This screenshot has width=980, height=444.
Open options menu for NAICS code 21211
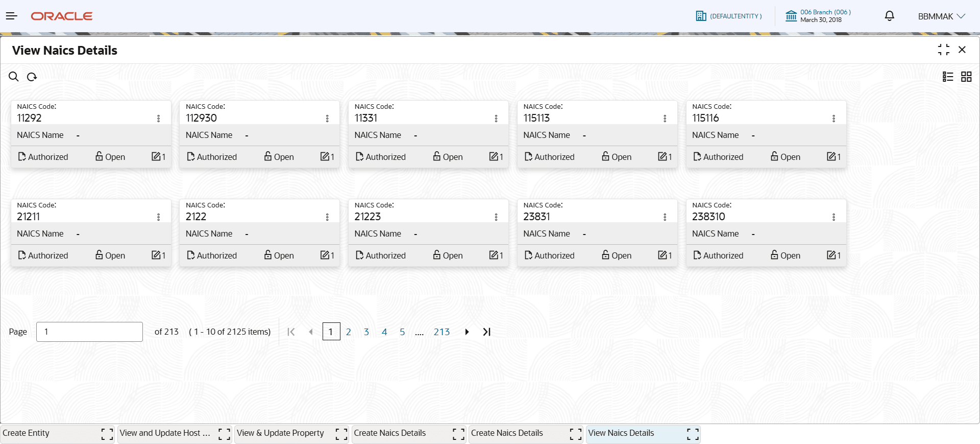(159, 217)
